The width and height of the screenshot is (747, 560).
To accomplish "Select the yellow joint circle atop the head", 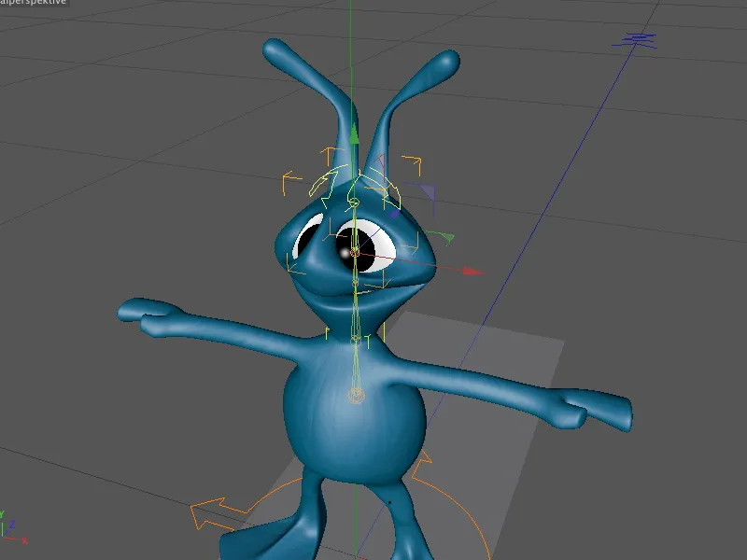I will point(354,203).
